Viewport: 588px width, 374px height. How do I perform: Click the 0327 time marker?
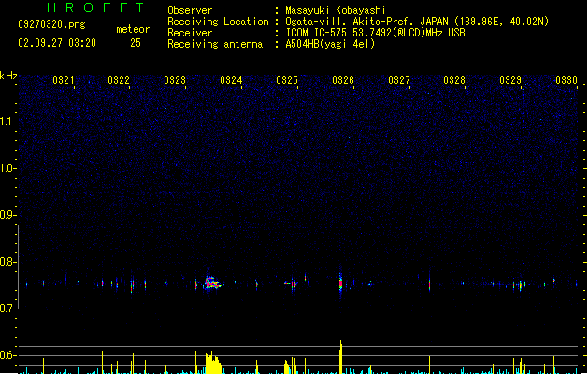coord(399,80)
